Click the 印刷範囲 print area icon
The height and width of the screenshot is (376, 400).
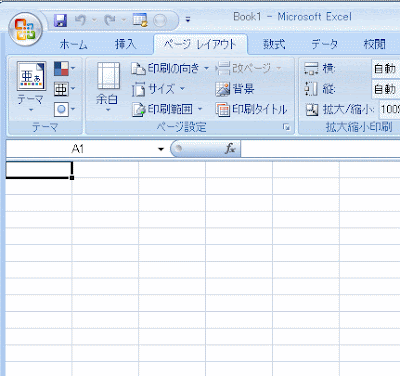click(139, 110)
